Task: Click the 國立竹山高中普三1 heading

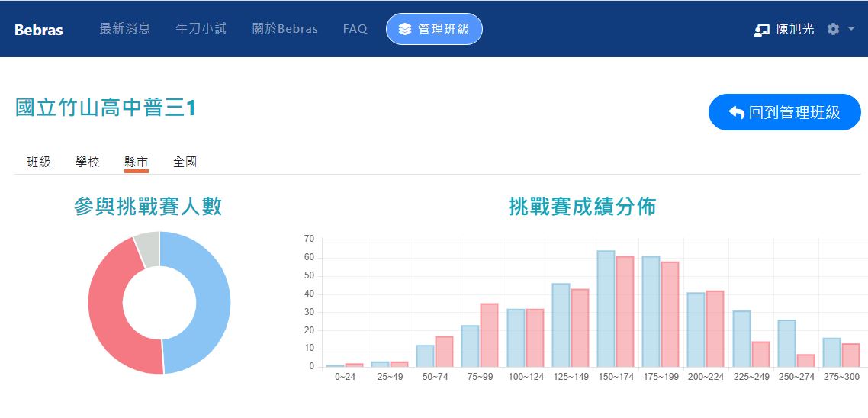Action: point(105,108)
